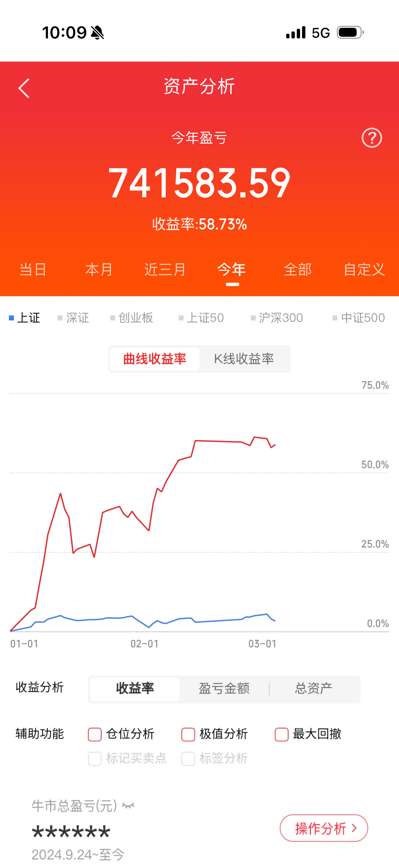Check the 标记买卖点 option
The image size is (399, 868).
(x=95, y=757)
